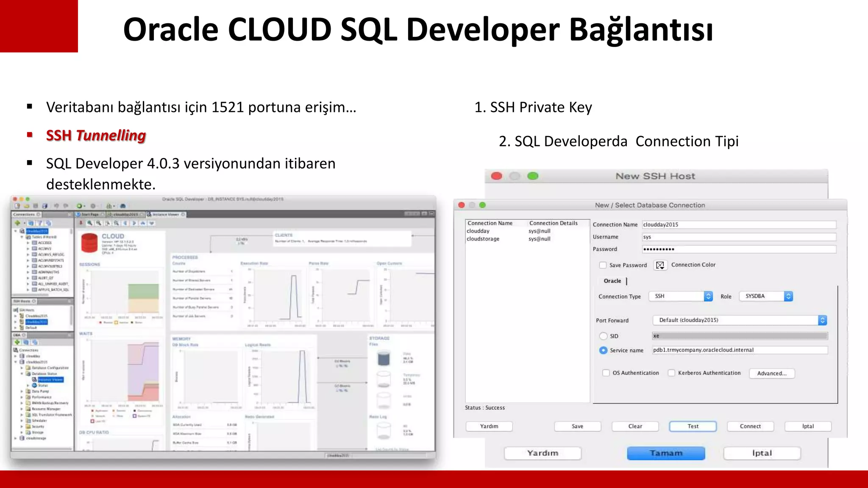868x488 pixels.
Task: Click the dark storage cylinder in STORAGE section
Action: (x=384, y=358)
